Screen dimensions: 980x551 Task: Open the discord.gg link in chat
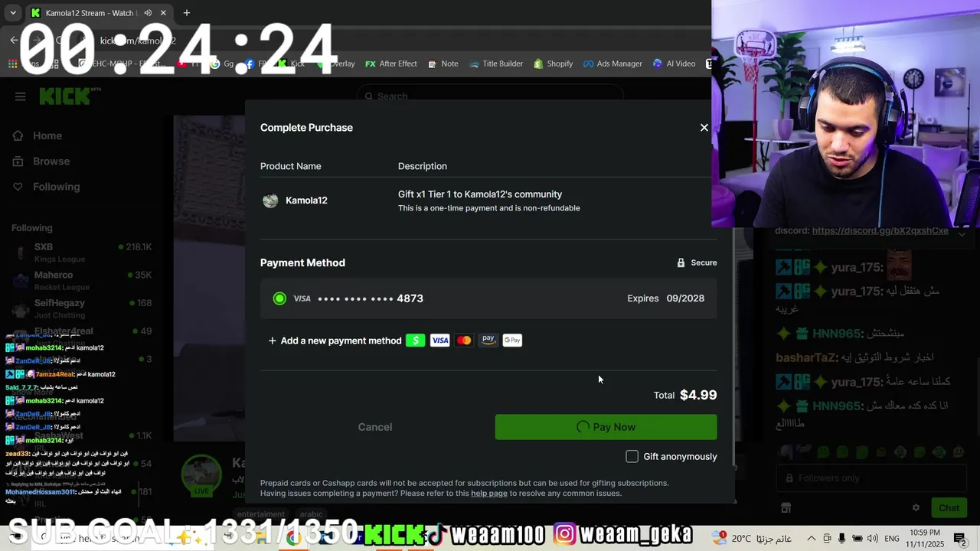coord(880,230)
